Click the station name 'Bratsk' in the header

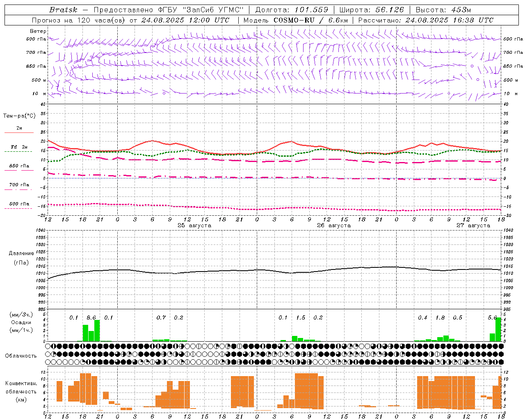(x=63, y=10)
